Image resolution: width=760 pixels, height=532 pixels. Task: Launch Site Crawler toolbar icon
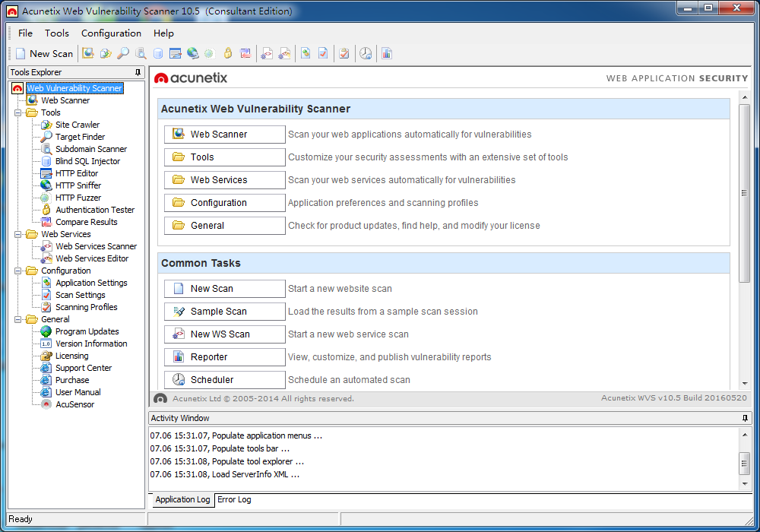pos(106,53)
